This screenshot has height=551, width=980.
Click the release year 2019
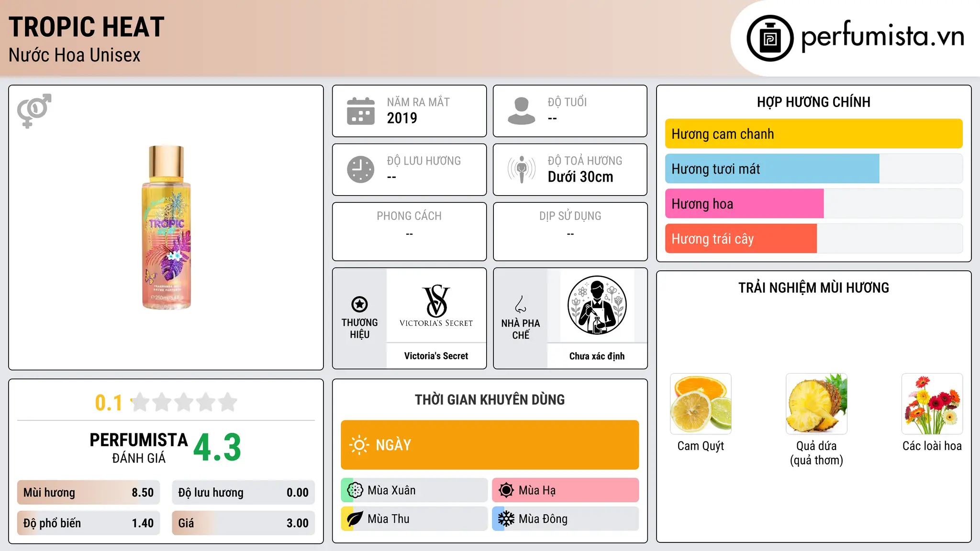[x=402, y=118]
